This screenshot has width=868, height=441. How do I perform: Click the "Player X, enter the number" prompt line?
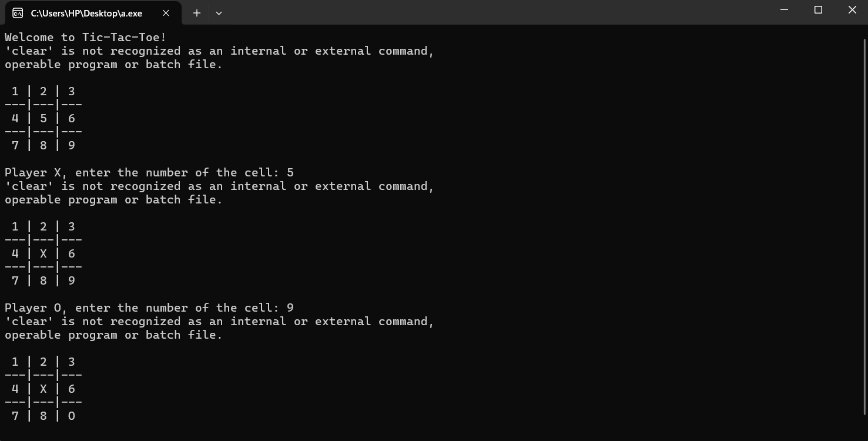point(149,173)
